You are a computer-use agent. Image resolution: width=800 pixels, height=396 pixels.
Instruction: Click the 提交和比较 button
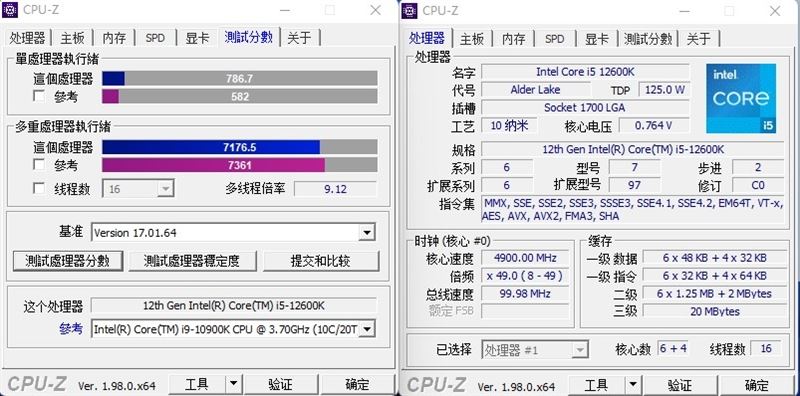pos(321,261)
